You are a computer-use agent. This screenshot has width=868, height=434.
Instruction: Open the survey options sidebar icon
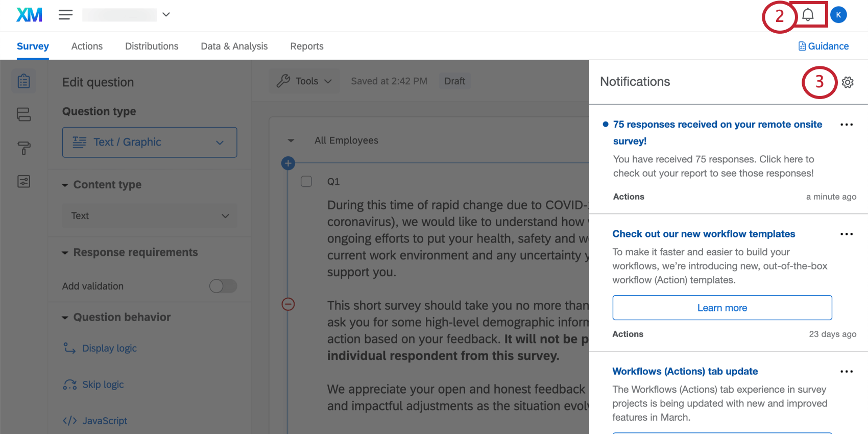[23, 181]
